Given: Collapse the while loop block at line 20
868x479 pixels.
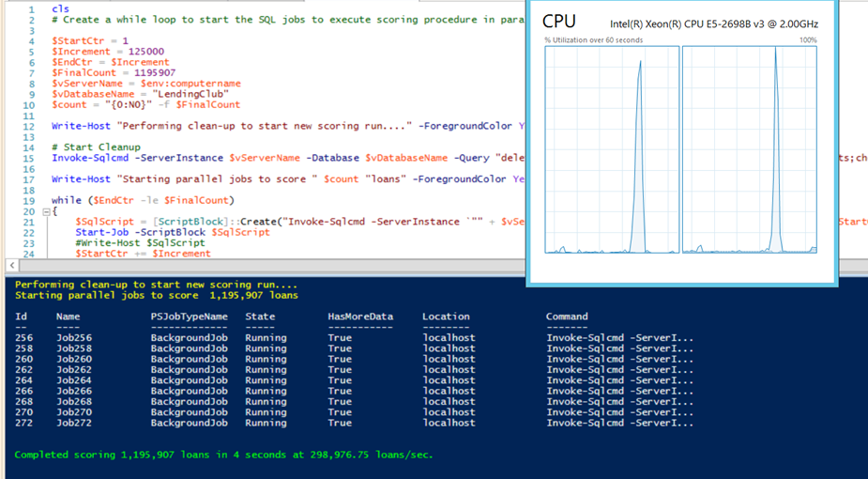Looking at the screenshot, I should point(46,211).
